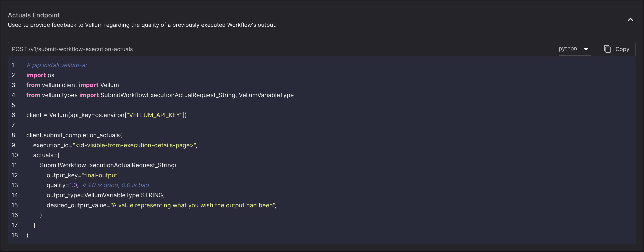644x252 pixels.
Task: Click the dropdown arrow beside python
Action: (586, 49)
